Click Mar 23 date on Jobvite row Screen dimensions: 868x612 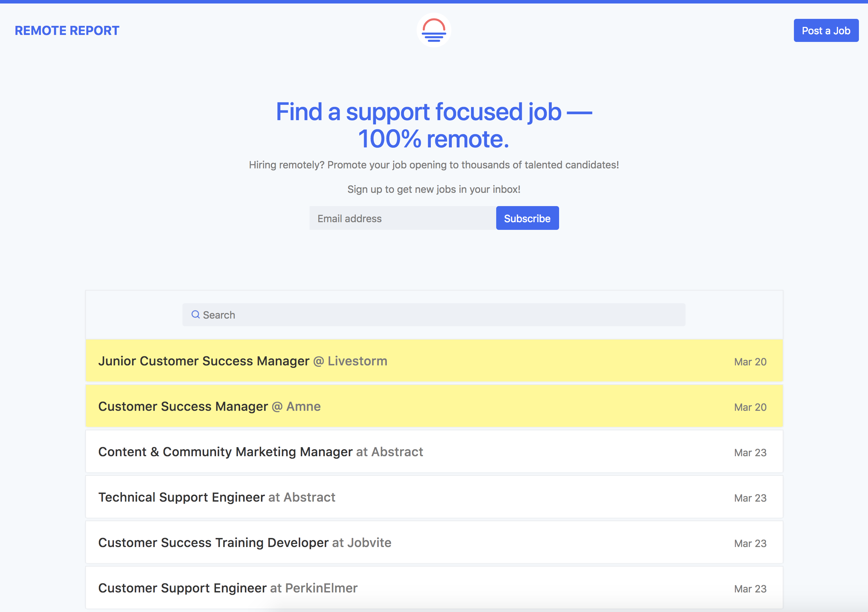[x=750, y=543]
